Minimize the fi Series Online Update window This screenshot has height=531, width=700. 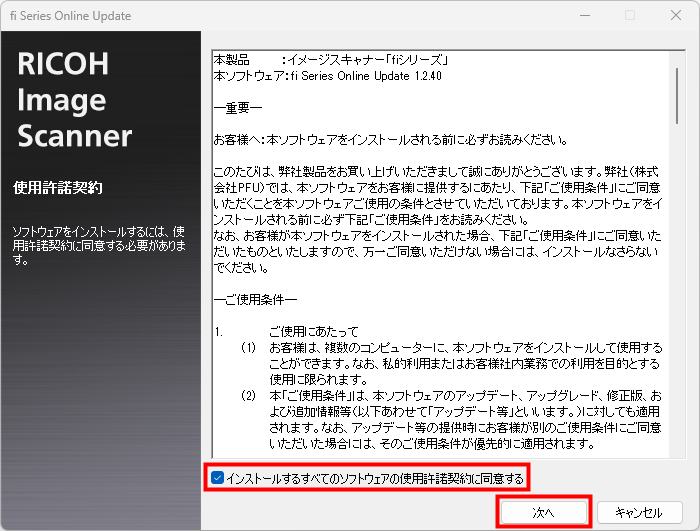pyautogui.click(x=583, y=16)
